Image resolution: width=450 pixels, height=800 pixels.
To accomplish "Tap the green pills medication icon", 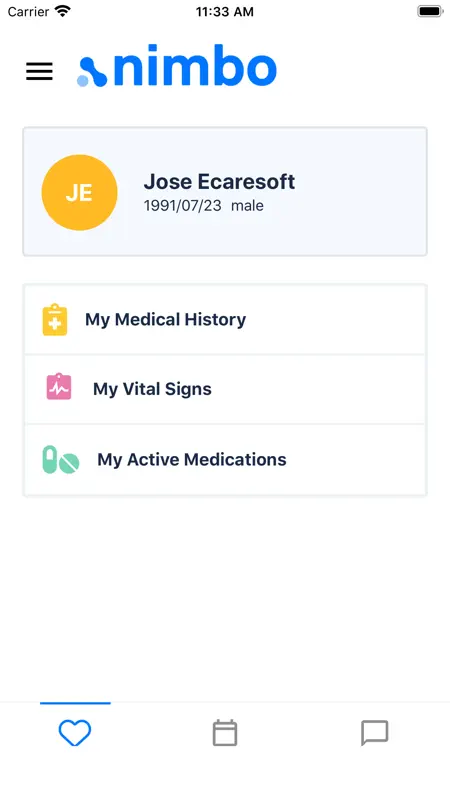I will pyautogui.click(x=61, y=459).
